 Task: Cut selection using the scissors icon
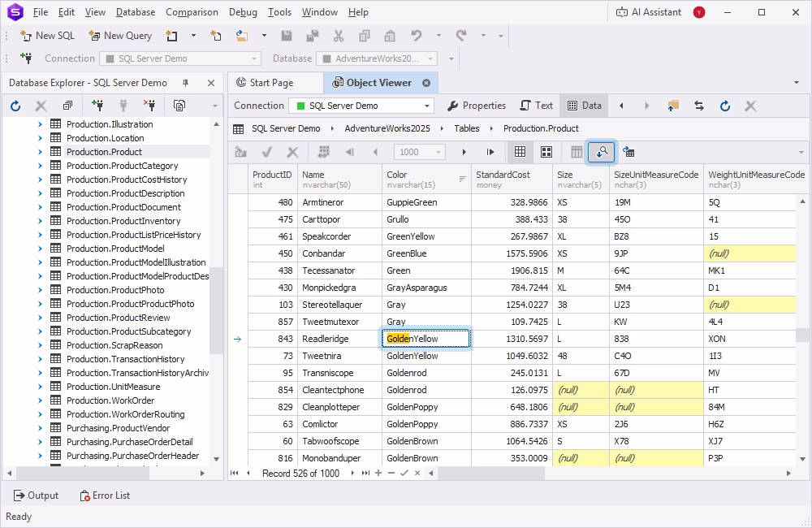tap(339, 37)
